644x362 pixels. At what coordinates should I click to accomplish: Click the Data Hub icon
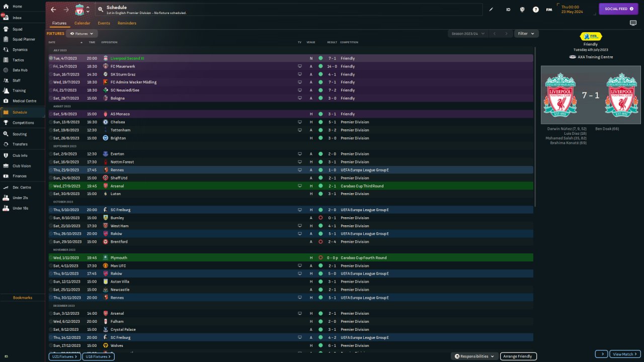pos(6,70)
